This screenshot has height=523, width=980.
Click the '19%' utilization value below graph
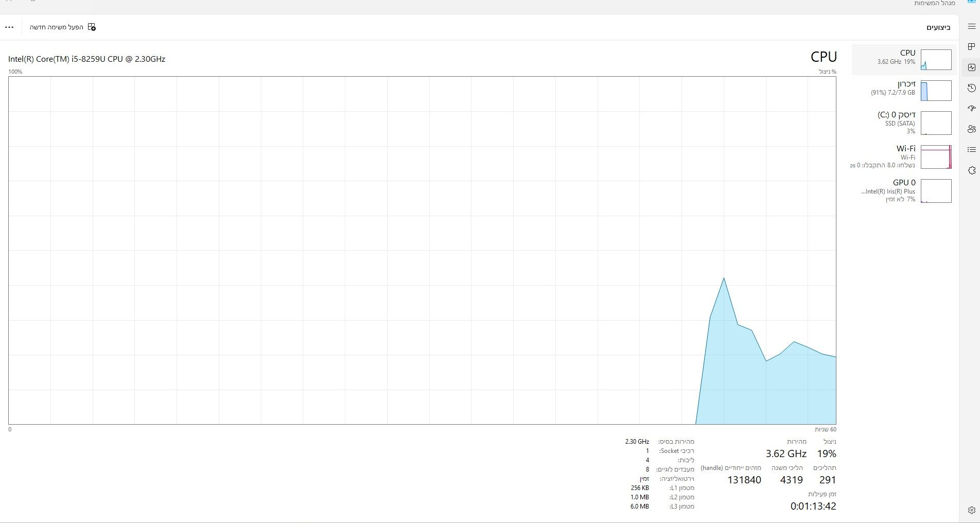pos(827,454)
